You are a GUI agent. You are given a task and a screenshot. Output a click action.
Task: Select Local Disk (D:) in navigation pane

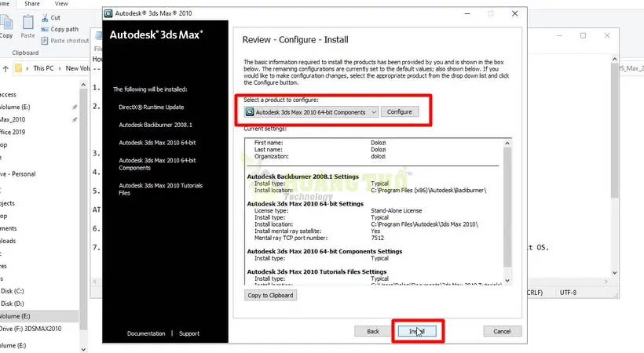[12, 304]
